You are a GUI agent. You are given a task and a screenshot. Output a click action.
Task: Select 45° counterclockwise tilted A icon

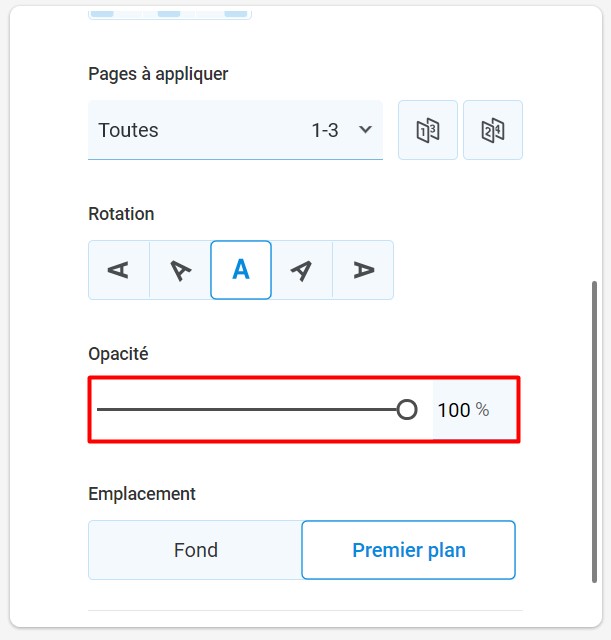click(180, 270)
